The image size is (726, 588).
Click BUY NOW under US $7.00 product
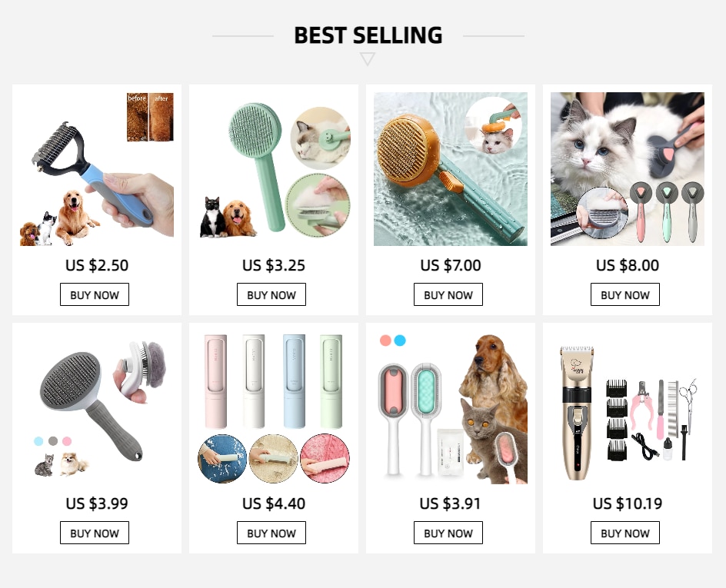[448, 294]
